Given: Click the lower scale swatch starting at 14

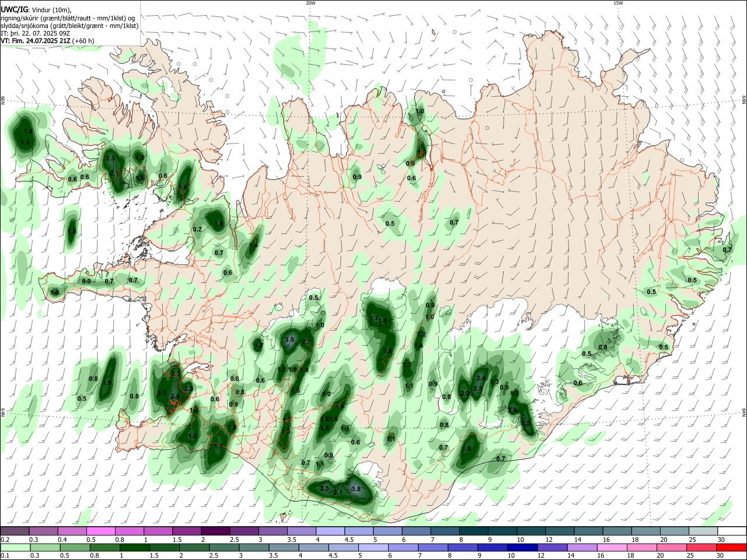Looking at the screenshot, I should 582,548.
